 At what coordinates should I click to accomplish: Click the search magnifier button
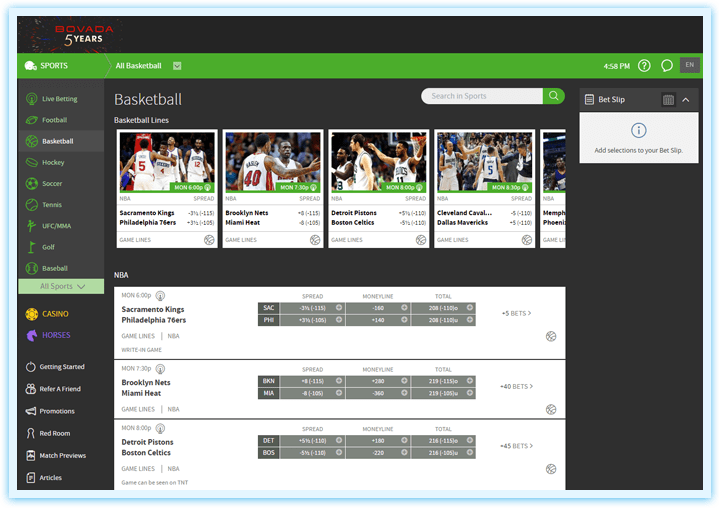[x=553, y=96]
